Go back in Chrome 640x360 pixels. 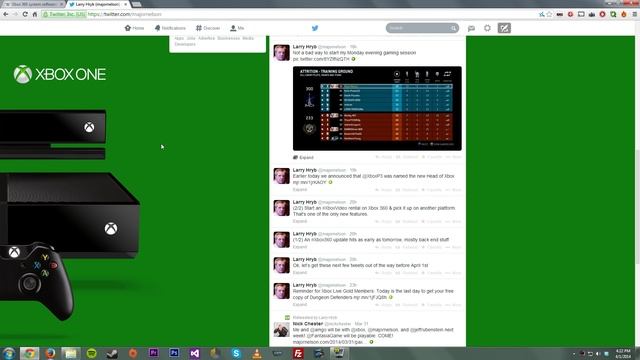point(6,14)
